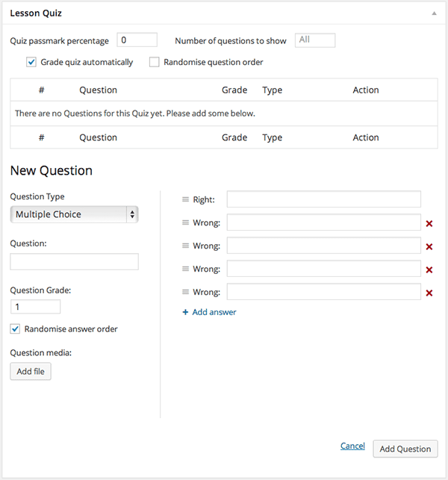Open the Question Type dropdown
The image size is (448, 480).
(75, 214)
